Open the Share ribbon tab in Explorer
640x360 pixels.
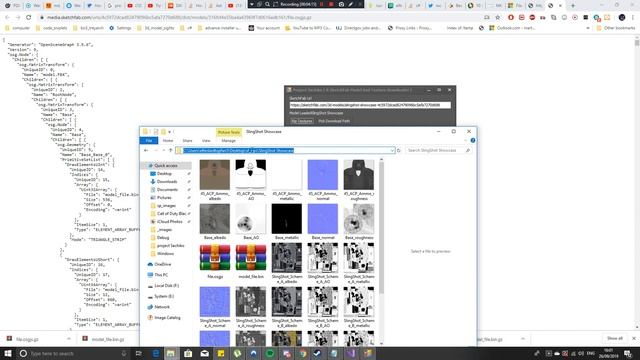pos(187,140)
